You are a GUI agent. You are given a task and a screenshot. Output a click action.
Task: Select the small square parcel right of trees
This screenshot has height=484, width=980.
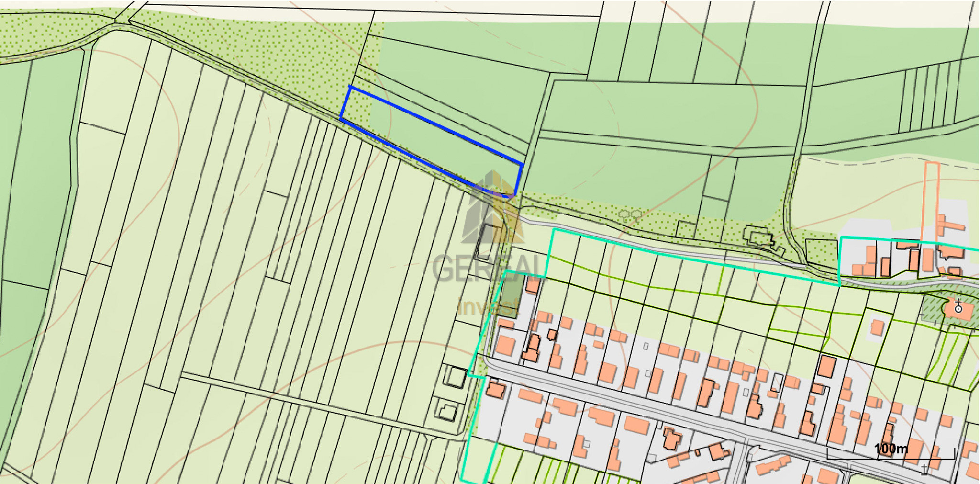pos(686,230)
